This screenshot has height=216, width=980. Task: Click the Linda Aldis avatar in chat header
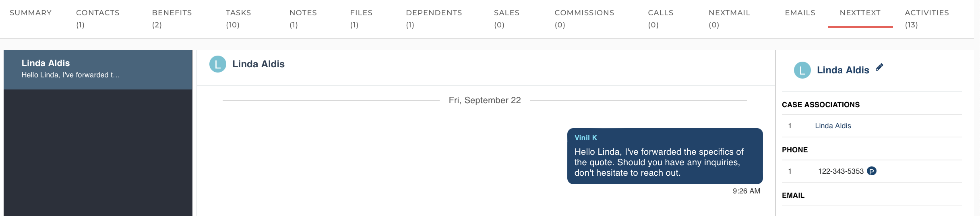[218, 64]
